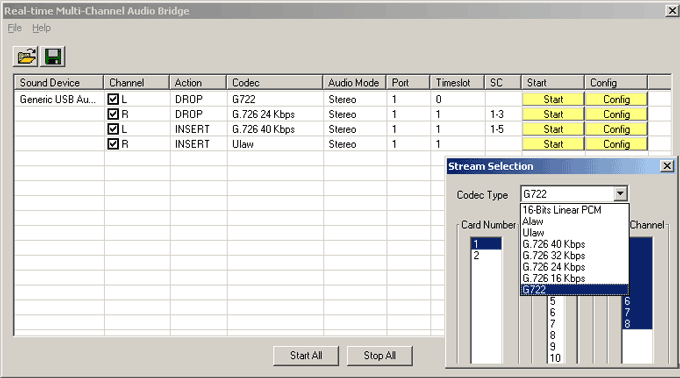Pick G.726 24 Kbps in dropdown list
The height and width of the screenshot is (378, 680).
click(x=574, y=267)
